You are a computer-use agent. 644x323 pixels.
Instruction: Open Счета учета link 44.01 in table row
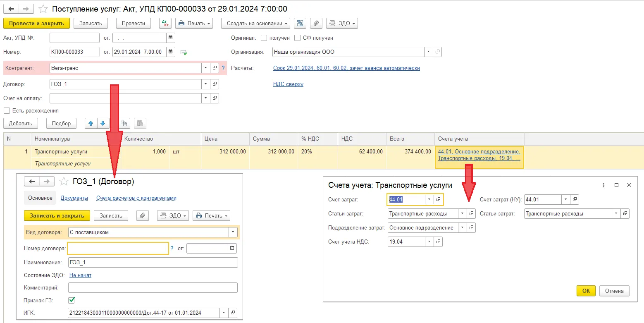pos(479,155)
